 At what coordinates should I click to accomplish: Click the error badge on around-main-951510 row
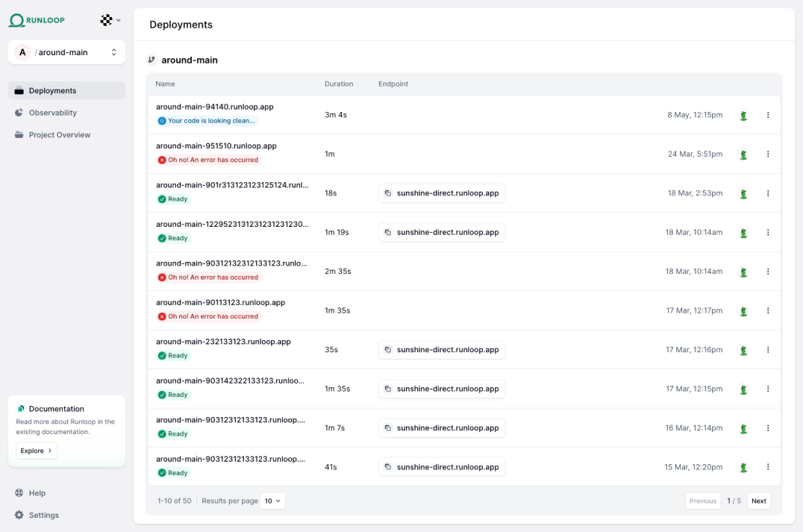tap(209, 160)
